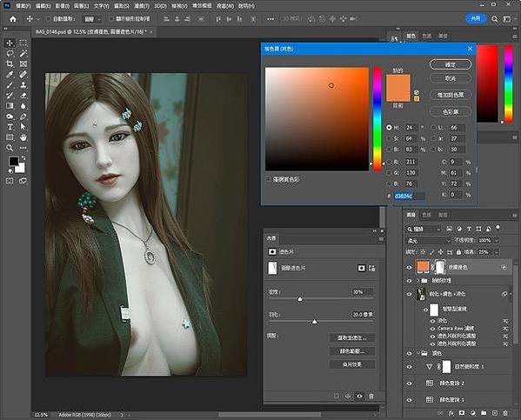The image size is (521, 420).
Task: Select the Rectangular Marquee tool
Action: [23, 43]
